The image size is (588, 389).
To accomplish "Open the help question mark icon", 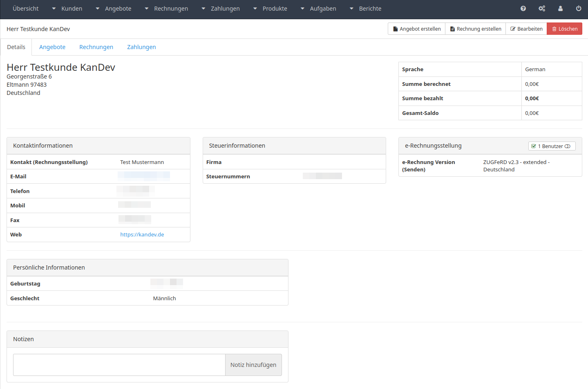I will coord(523,9).
